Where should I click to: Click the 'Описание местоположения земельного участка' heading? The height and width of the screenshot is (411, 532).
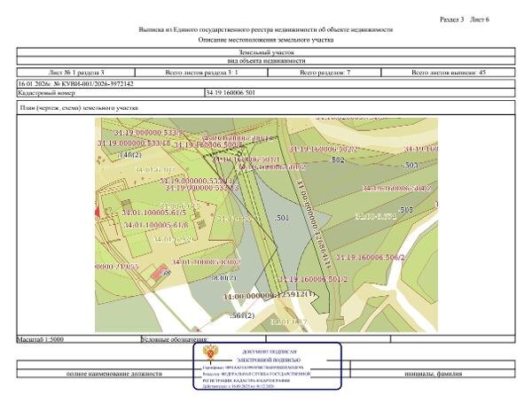(266, 40)
